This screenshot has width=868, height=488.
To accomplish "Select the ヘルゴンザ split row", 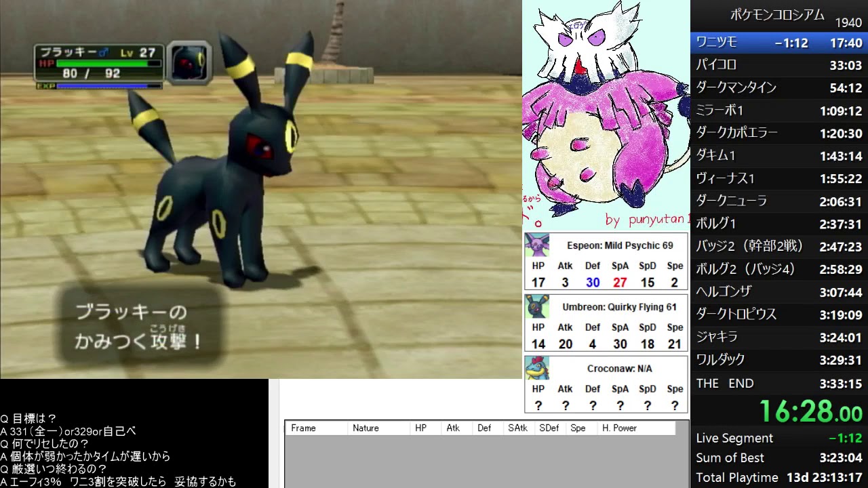I will coord(779,292).
